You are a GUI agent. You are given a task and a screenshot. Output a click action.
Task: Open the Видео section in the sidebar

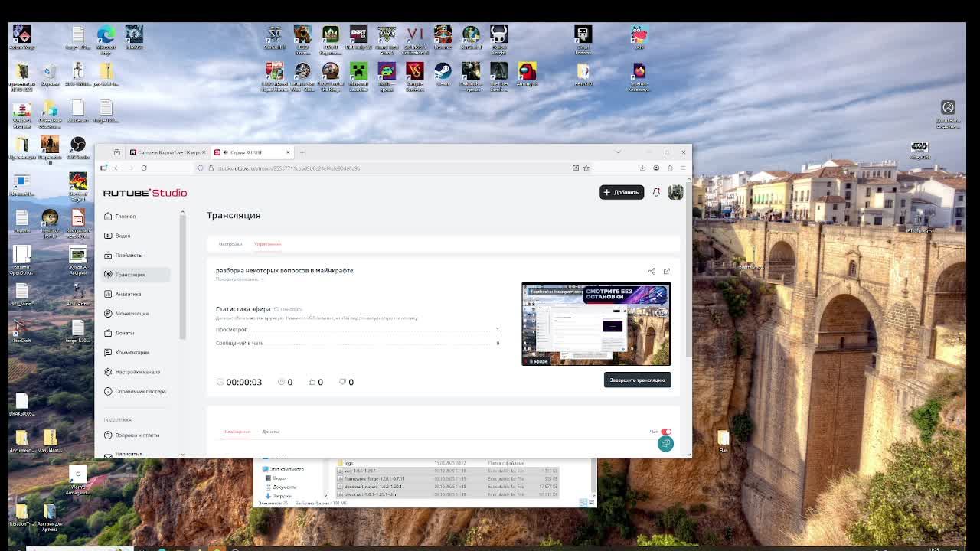(x=136, y=236)
